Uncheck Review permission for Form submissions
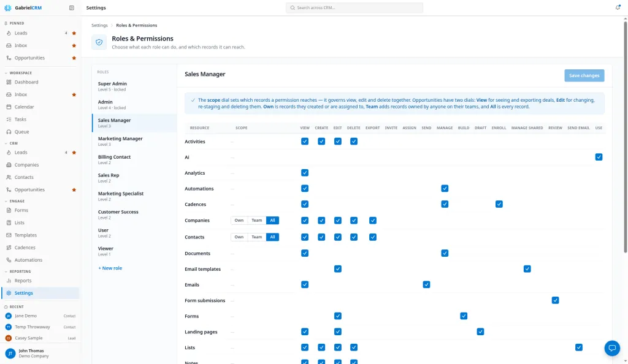The height and width of the screenshot is (364, 628). [x=555, y=300]
